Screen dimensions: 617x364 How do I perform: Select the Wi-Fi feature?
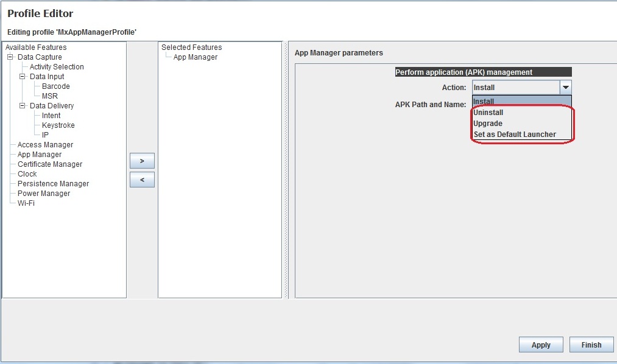(x=26, y=203)
